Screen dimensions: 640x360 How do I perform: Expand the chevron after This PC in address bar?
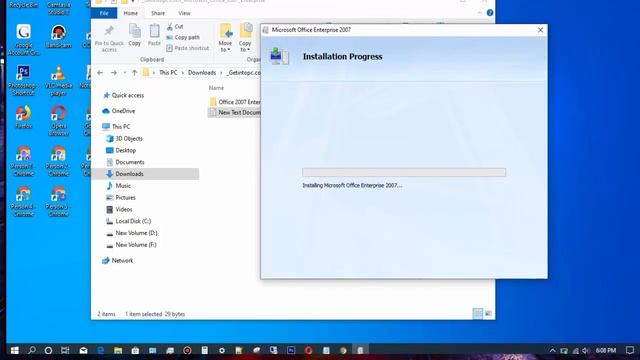[182, 73]
